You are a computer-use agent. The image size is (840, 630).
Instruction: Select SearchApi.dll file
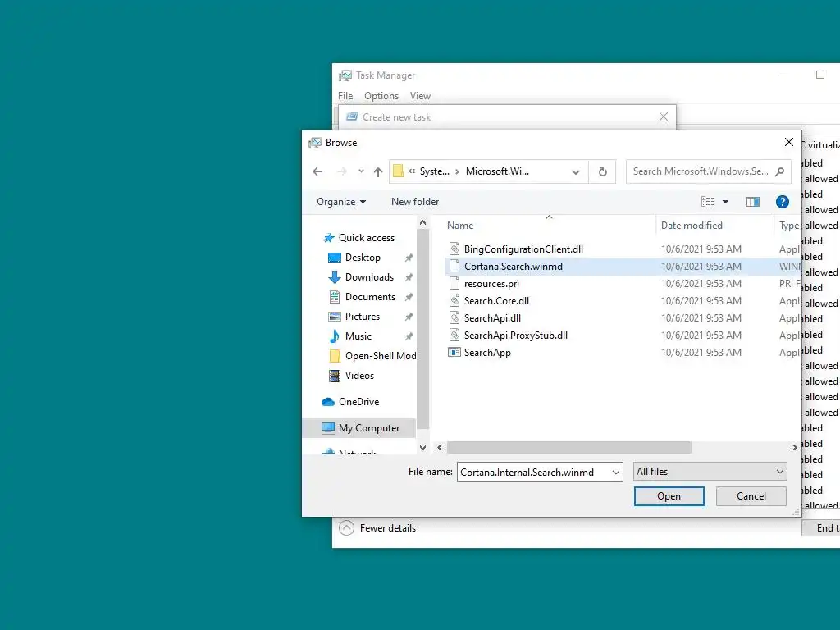coord(492,317)
